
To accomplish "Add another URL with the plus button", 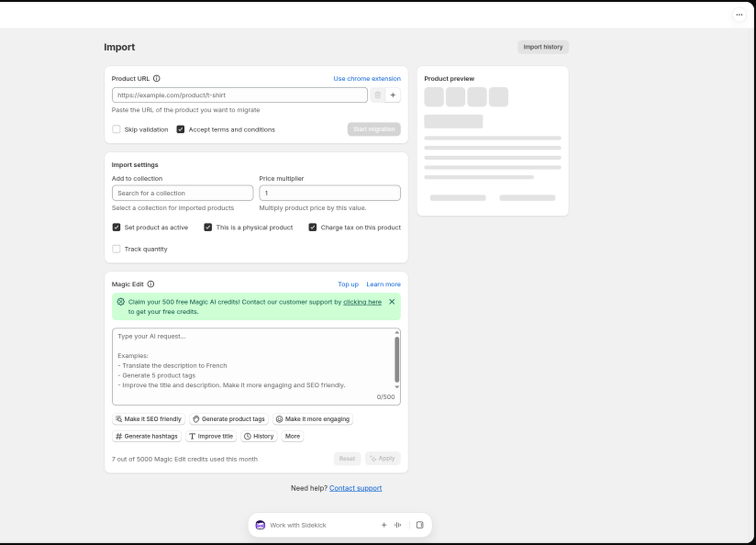I will [393, 95].
